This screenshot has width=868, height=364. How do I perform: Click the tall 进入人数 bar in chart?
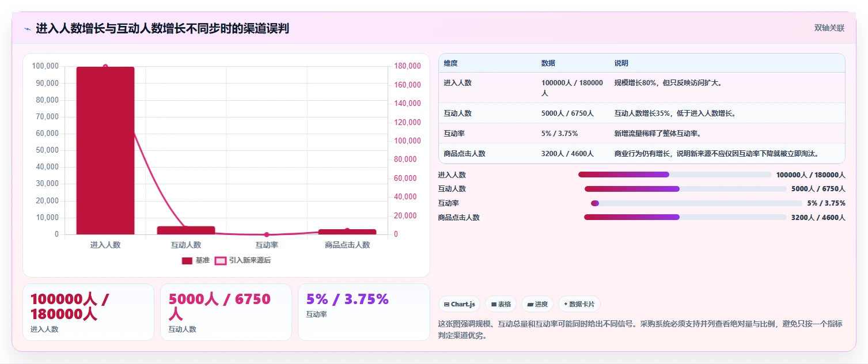(x=105, y=151)
